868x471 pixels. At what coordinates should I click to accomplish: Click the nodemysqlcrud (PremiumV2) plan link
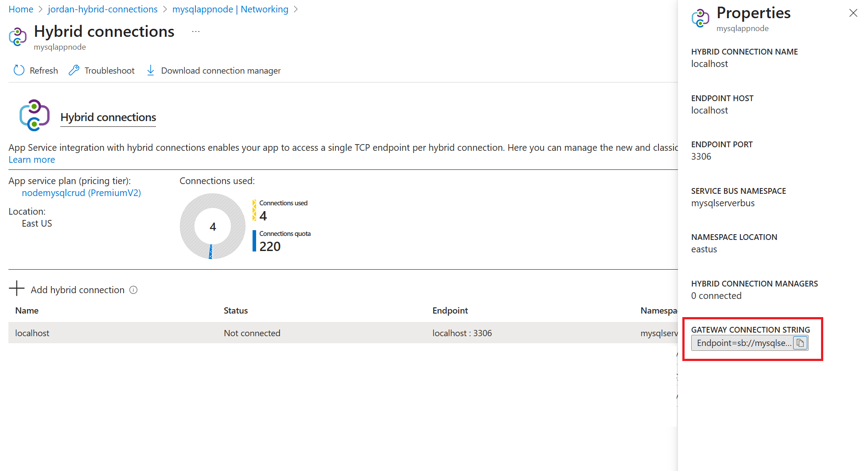pos(81,192)
